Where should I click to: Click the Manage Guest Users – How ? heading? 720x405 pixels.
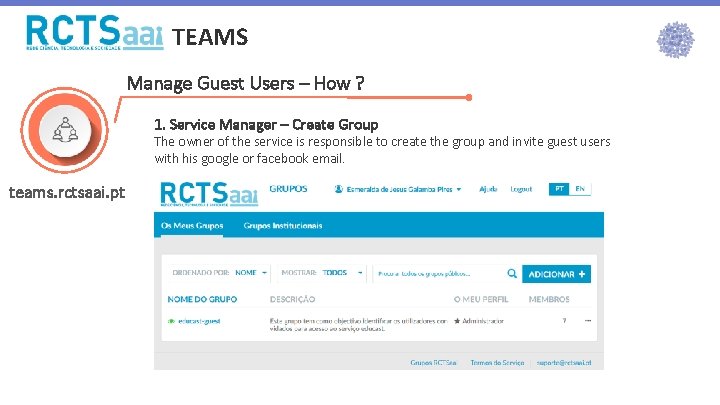246,84
